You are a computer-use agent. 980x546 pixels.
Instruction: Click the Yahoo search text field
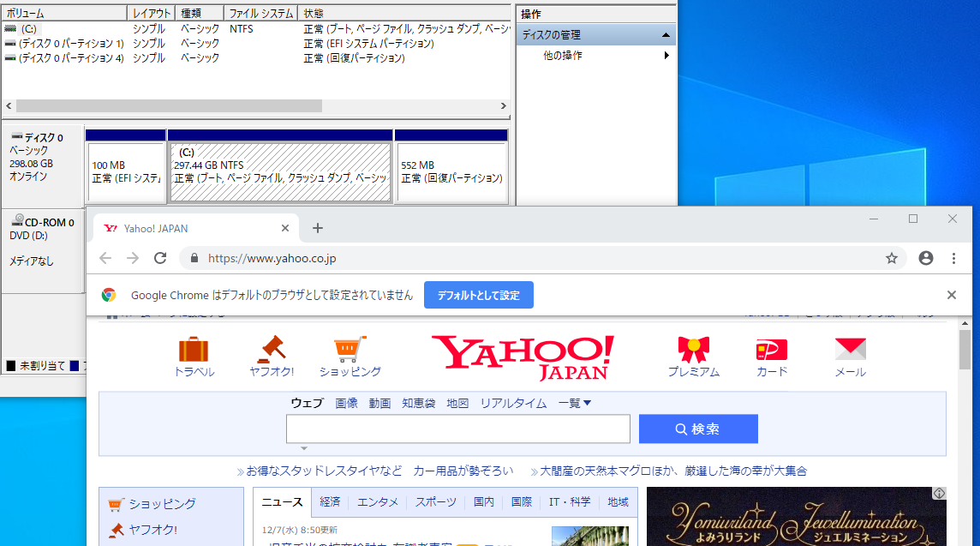pos(458,429)
